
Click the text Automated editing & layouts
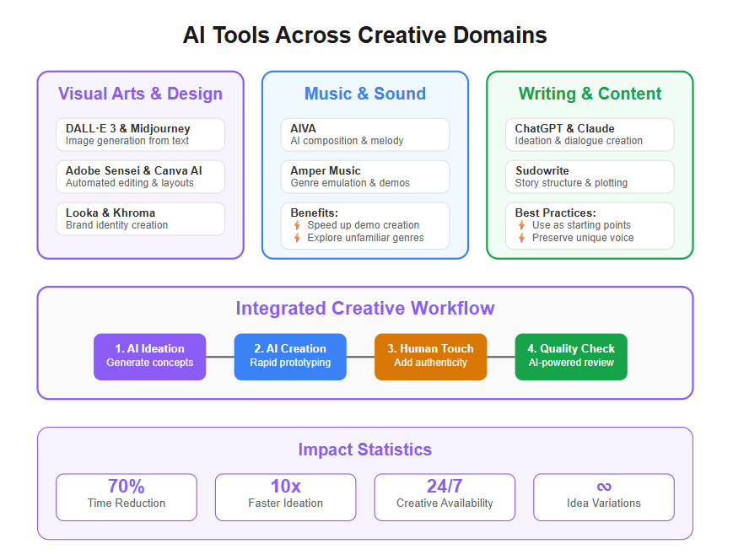pos(130,183)
